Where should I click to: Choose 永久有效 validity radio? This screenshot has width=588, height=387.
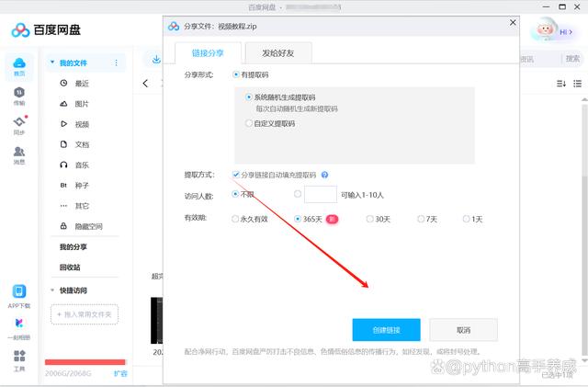click(235, 219)
